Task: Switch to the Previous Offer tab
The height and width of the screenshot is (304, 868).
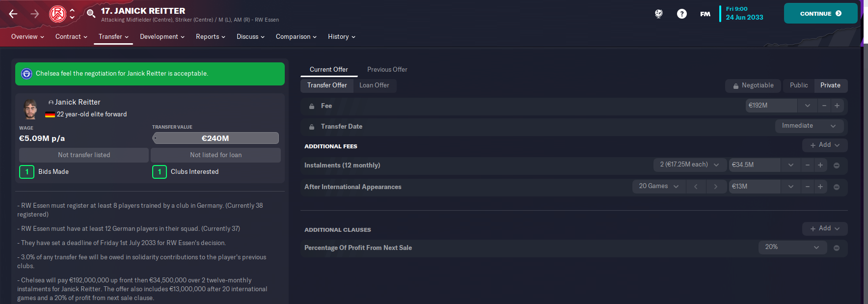Action: tap(387, 70)
